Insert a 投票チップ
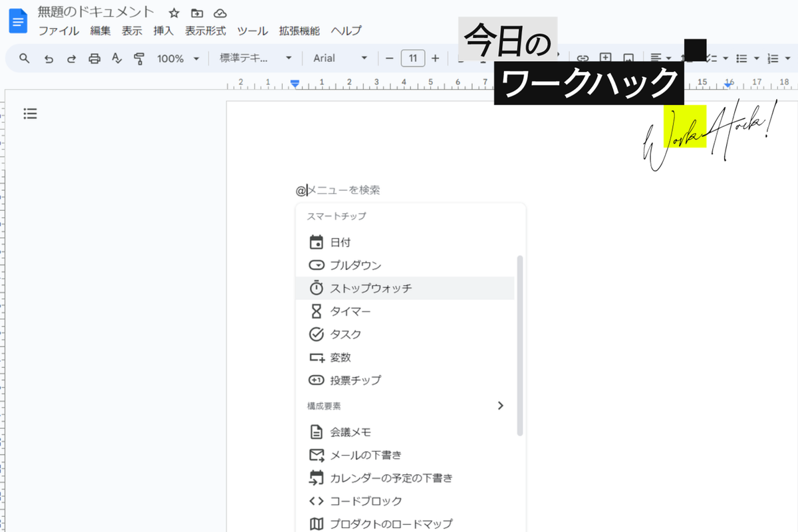Screen dimensions: 798x532 (x=405, y=380)
